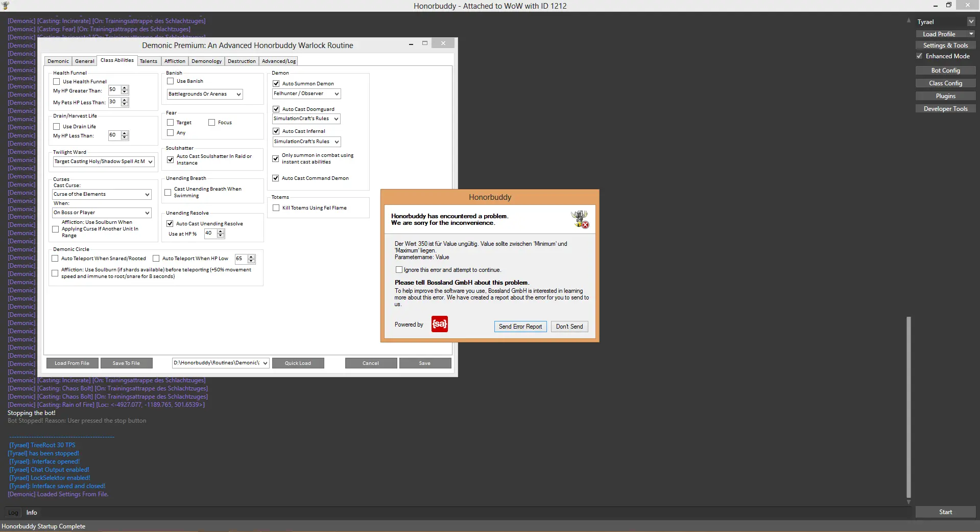
Task: Click Cancel in Demonic settings
Action: [x=371, y=363]
